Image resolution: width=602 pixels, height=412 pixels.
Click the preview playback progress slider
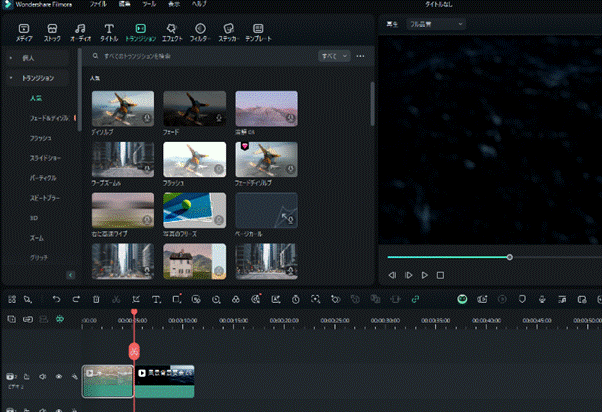(x=494, y=257)
